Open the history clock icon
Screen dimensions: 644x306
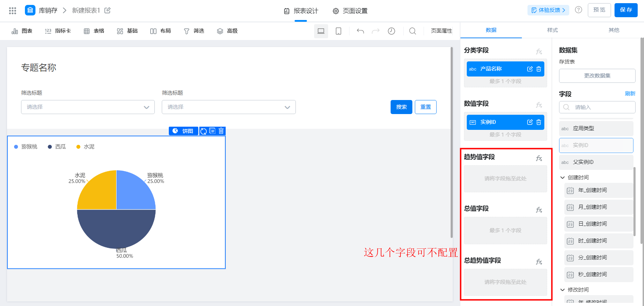point(391,31)
